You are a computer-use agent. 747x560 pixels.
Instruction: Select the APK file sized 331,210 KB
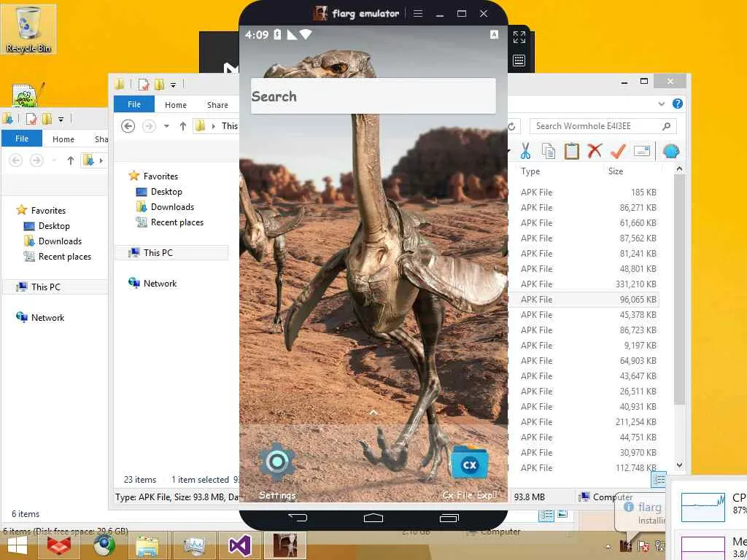[584, 284]
